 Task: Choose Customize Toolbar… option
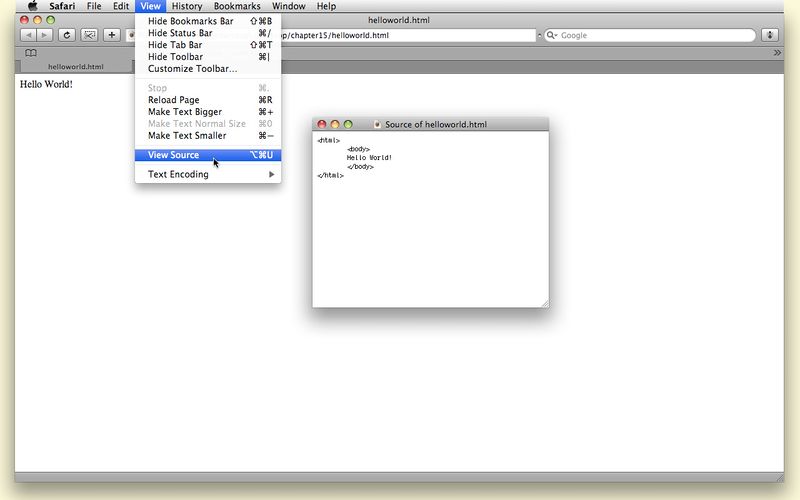pyautogui.click(x=192, y=69)
